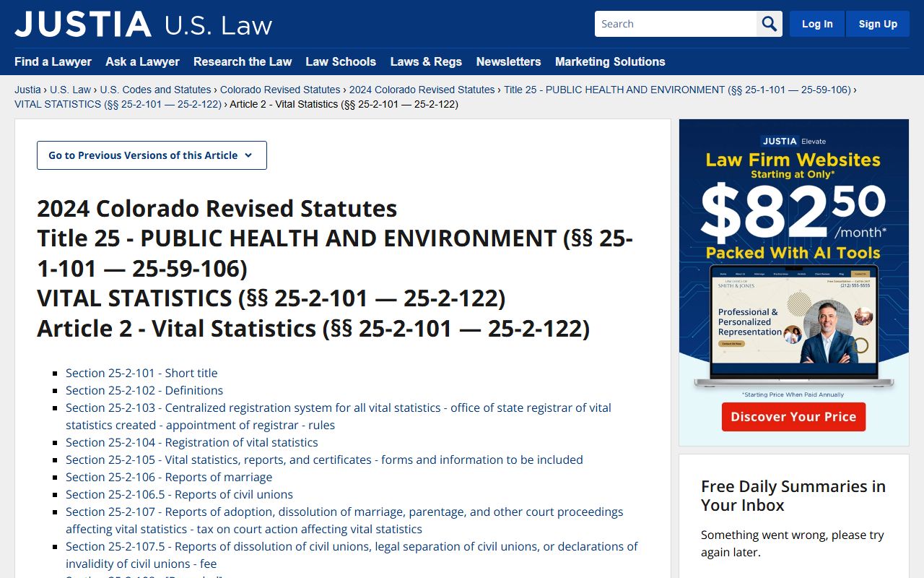The image size is (924, 578).
Task: Open Section 25-2-104 Registration of vital statistics
Action: point(192,442)
